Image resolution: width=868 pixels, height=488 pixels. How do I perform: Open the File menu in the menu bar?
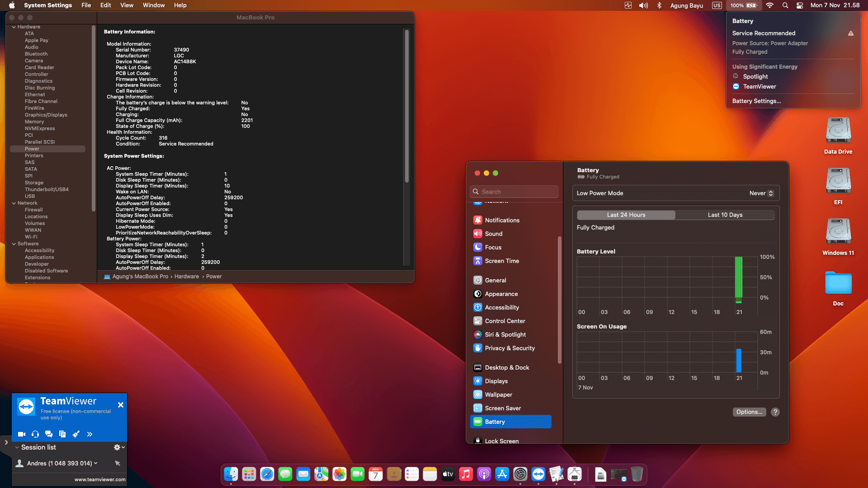86,5
